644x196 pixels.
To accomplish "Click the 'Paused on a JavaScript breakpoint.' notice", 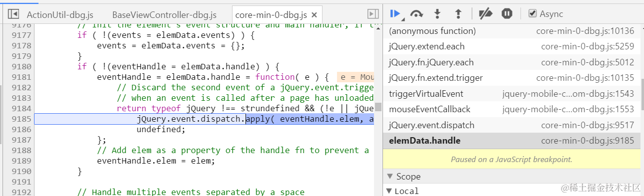I will pos(511,160).
